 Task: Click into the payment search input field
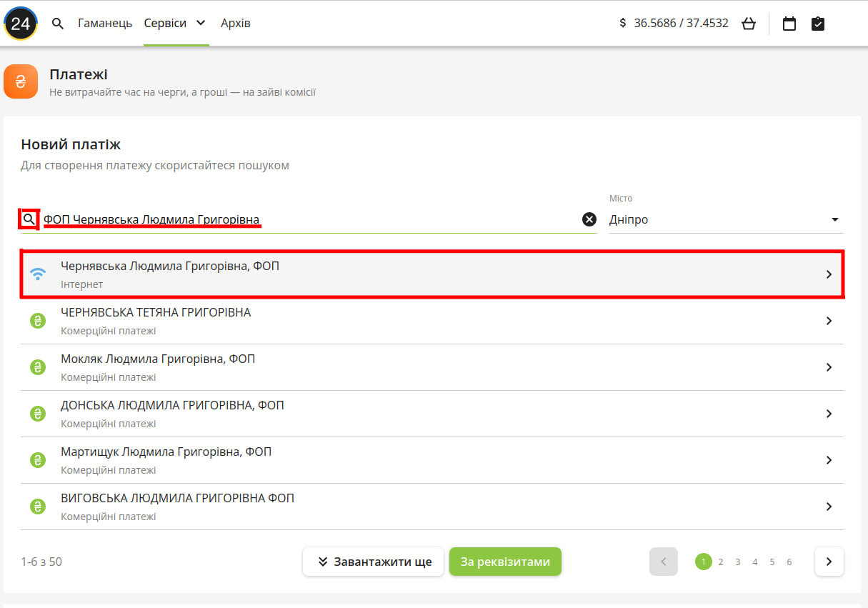tap(307, 219)
